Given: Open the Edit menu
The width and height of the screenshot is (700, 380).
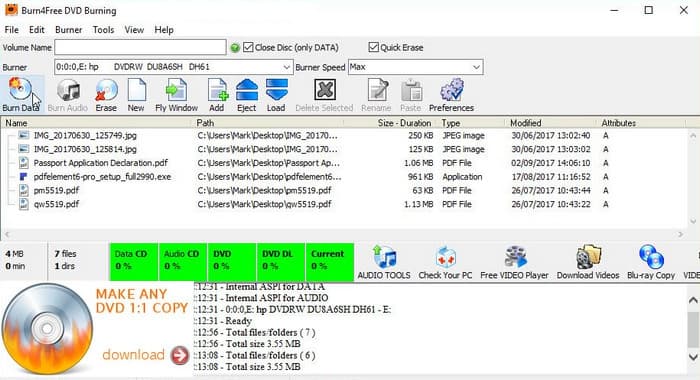Looking at the screenshot, I should click(x=37, y=30).
